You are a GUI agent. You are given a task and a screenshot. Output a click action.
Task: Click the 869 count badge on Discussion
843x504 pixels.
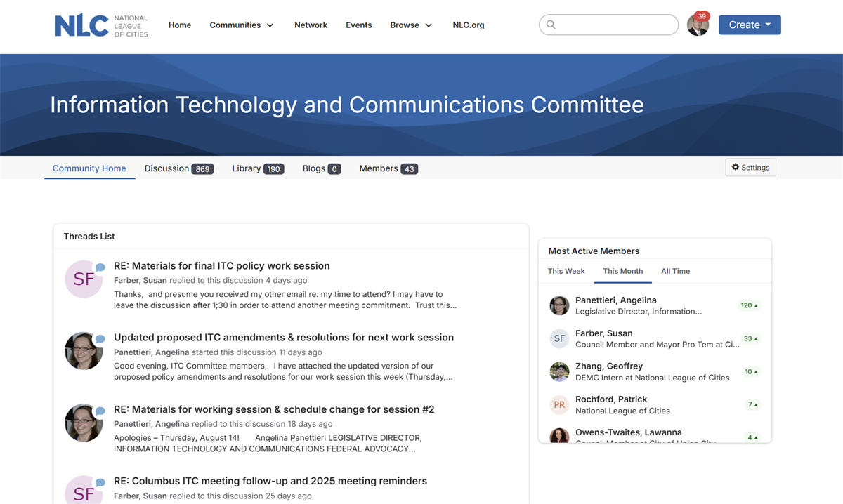(x=203, y=169)
